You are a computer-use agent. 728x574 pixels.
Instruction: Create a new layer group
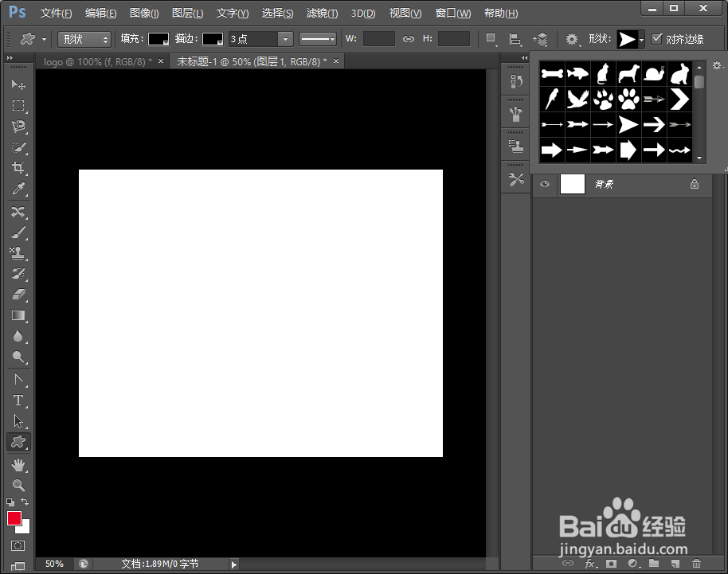(654, 564)
